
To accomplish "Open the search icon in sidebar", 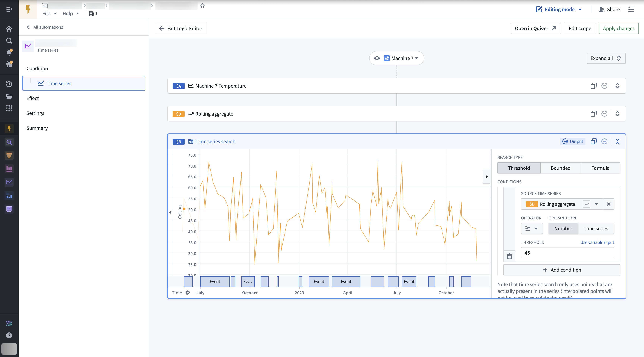I will (x=9, y=40).
